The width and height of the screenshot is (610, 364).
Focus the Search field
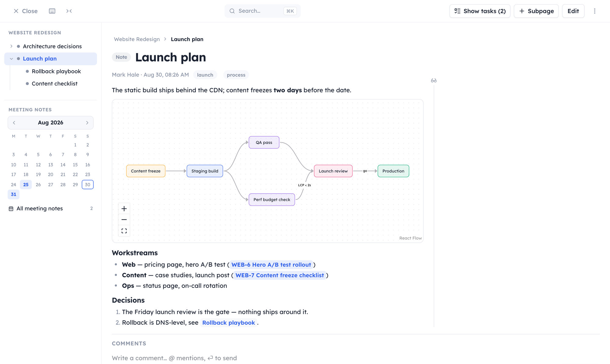tap(262, 11)
